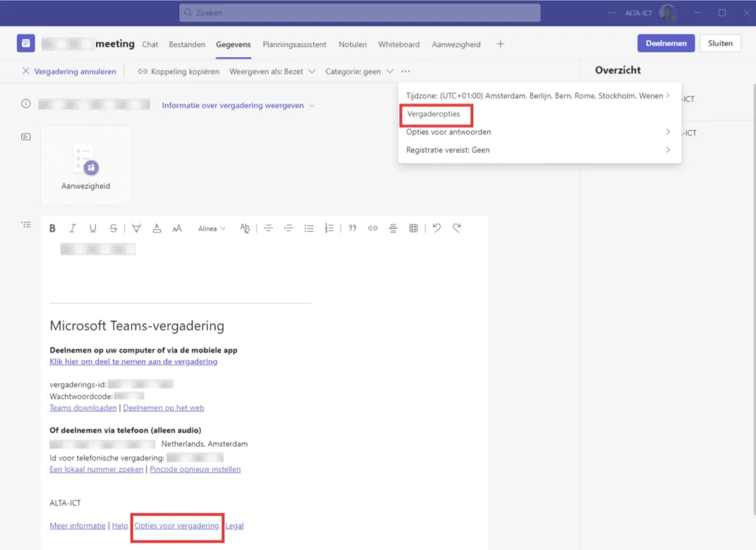Undo the last edit
The height and width of the screenshot is (550, 756).
click(x=436, y=228)
